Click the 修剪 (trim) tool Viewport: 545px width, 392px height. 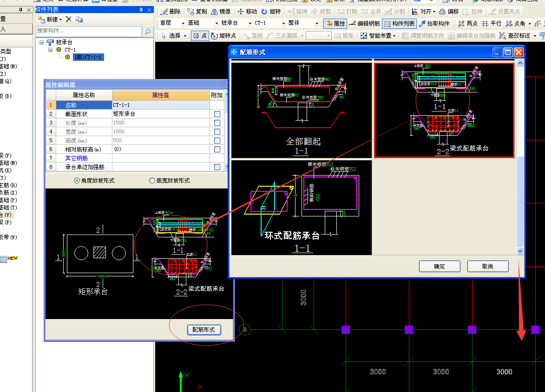(x=321, y=12)
